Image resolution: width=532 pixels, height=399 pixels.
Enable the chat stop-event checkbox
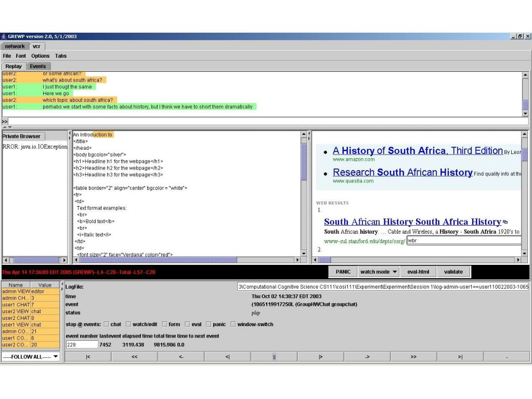pos(107,325)
